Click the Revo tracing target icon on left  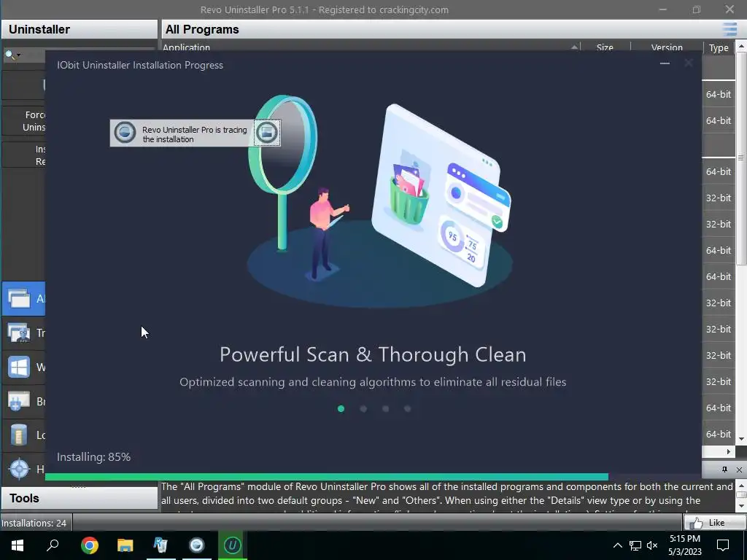[x=125, y=133]
